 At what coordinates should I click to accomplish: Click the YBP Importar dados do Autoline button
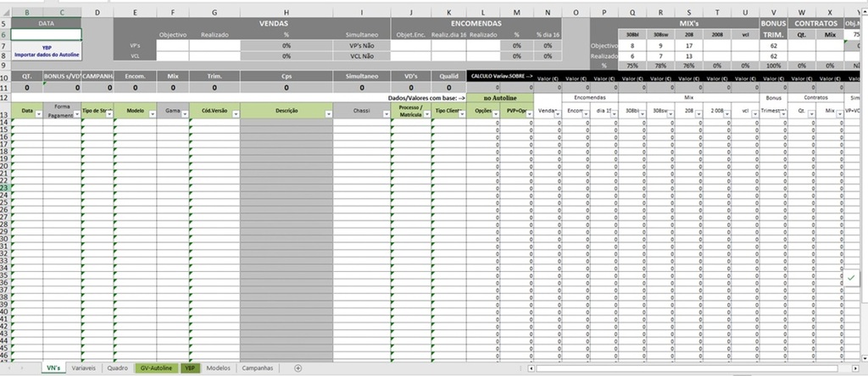47,51
